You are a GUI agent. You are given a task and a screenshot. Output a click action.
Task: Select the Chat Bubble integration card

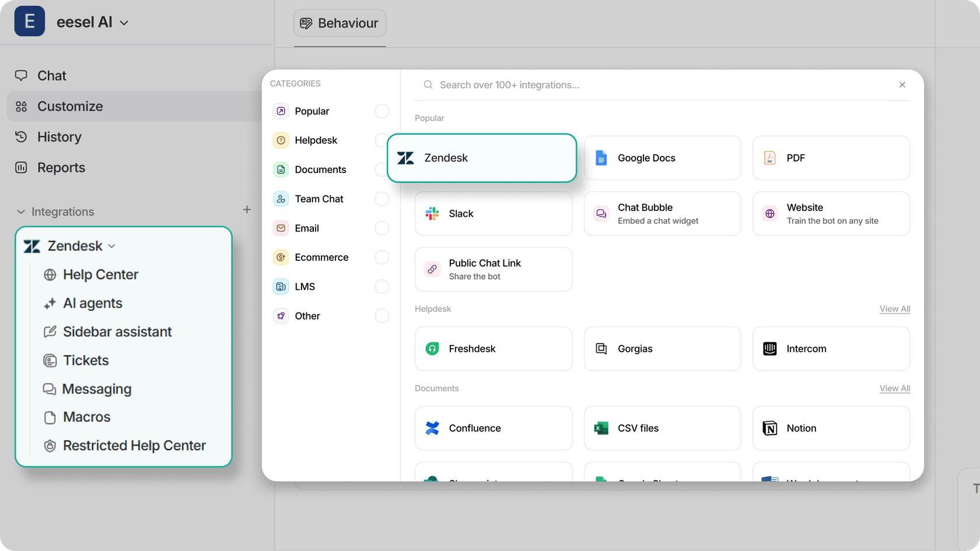click(x=663, y=213)
